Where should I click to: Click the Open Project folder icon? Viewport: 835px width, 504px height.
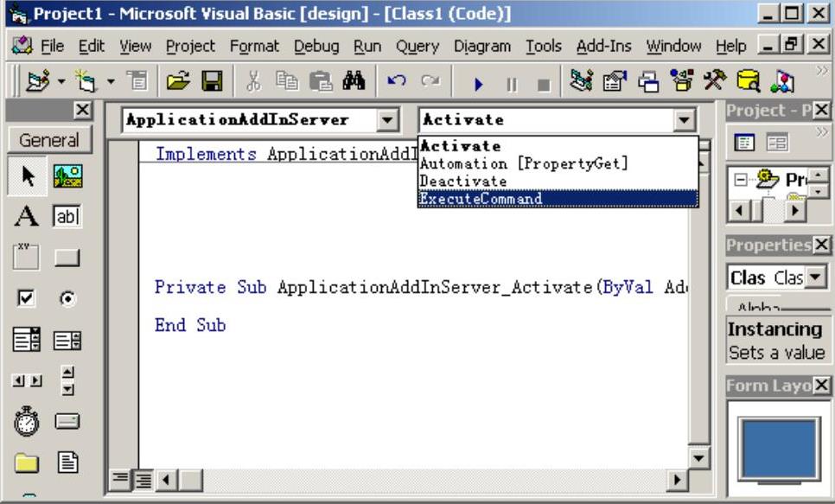tap(177, 81)
